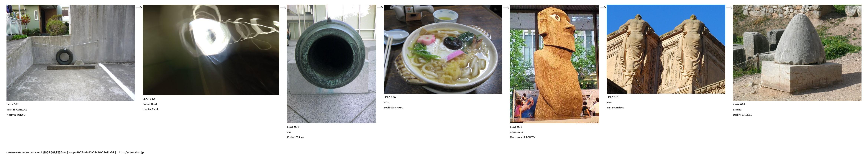The image size is (868, 157).
Task: Click the Moai statue photo
Action: pyautogui.click(x=554, y=64)
